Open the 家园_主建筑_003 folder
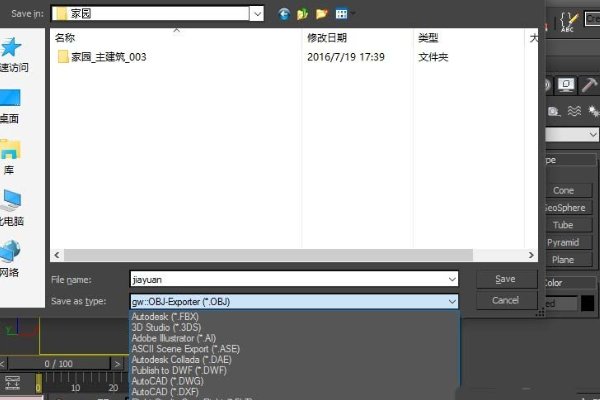 (108, 57)
